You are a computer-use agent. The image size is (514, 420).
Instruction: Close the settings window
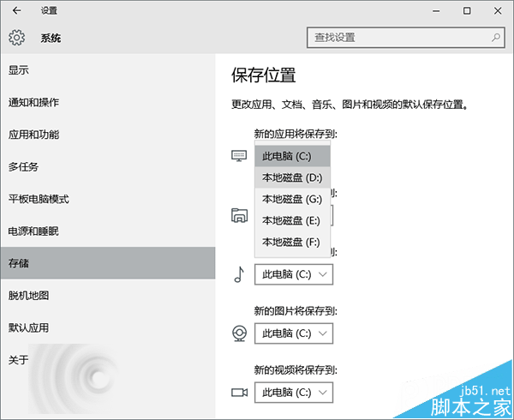click(498, 11)
